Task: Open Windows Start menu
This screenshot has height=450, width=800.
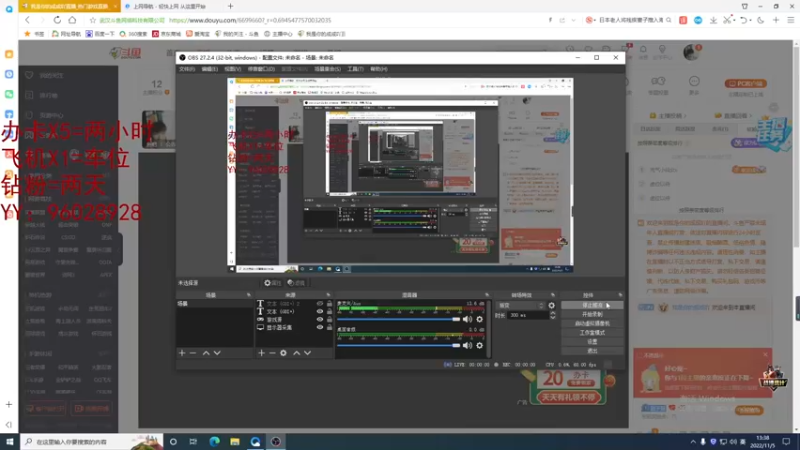Action: [9, 441]
